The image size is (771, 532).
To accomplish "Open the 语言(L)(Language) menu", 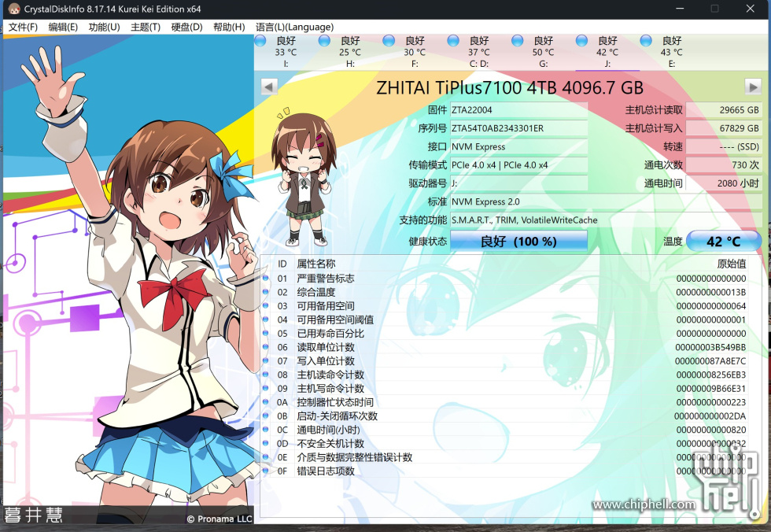I will 294,27.
